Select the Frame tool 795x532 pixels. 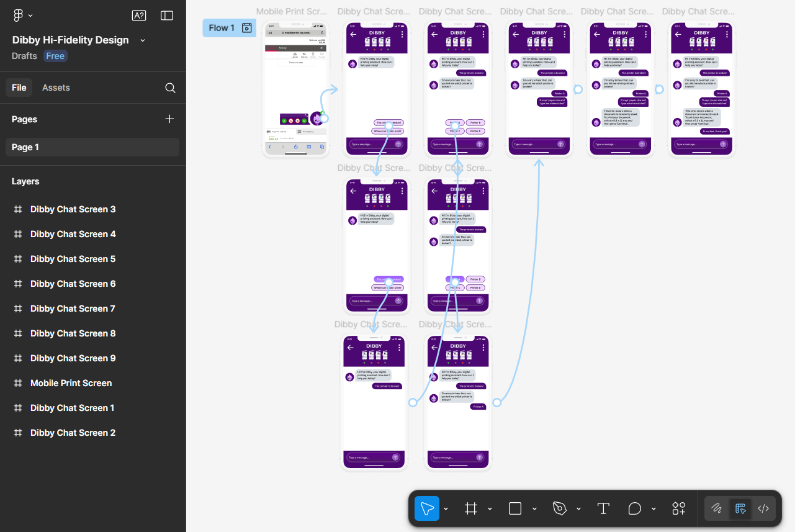point(471,509)
